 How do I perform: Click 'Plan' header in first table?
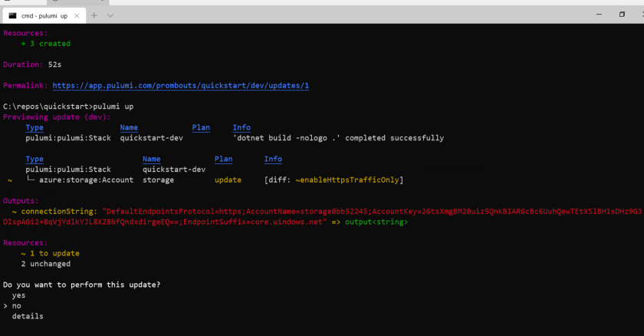point(201,128)
